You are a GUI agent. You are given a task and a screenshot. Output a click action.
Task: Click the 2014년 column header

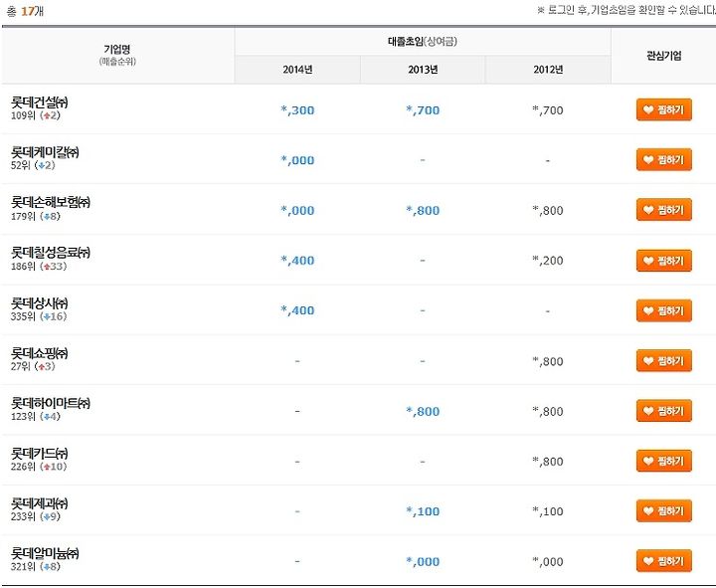(297, 70)
